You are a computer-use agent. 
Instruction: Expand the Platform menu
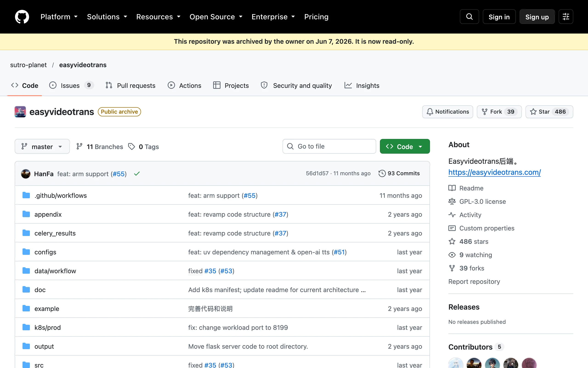coord(59,17)
